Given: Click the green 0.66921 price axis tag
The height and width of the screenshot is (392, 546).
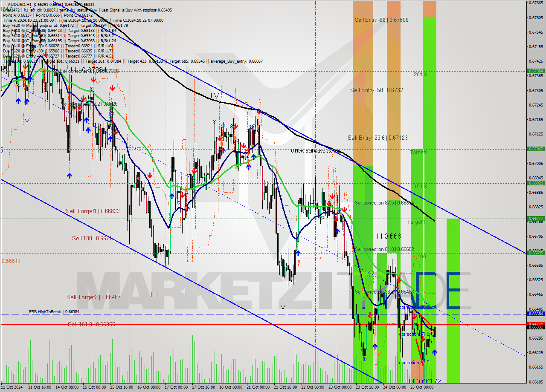Looking at the screenshot, I should [536, 183].
